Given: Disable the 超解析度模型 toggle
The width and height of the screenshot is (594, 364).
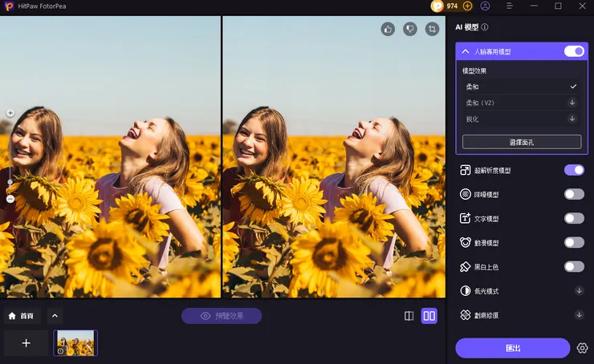Looking at the screenshot, I should pyautogui.click(x=574, y=170).
